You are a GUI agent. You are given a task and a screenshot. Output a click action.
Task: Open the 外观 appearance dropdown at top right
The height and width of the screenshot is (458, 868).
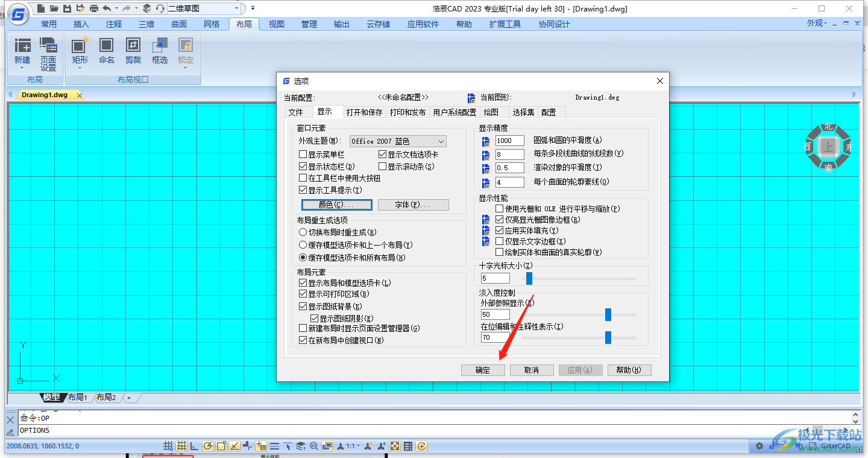click(x=816, y=23)
